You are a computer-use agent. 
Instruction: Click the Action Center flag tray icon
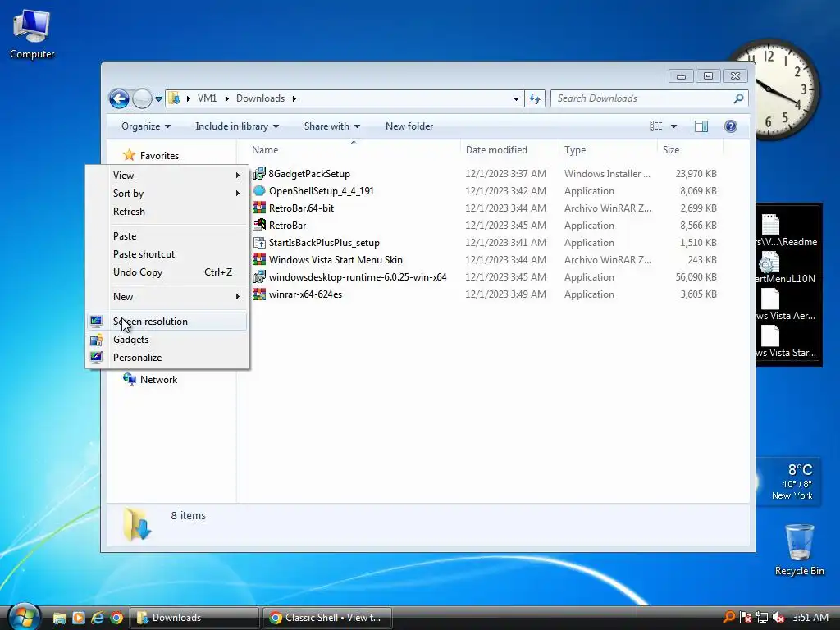(x=745, y=618)
